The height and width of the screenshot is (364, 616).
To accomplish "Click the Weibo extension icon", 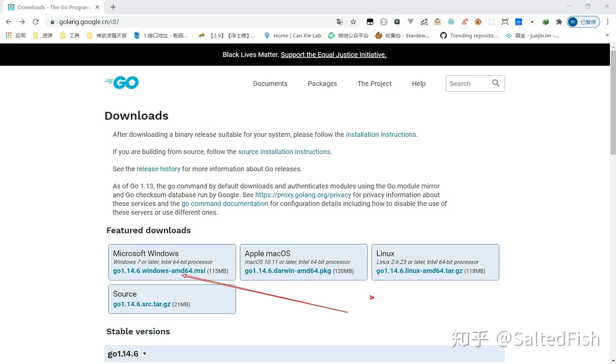I will [x=478, y=22].
